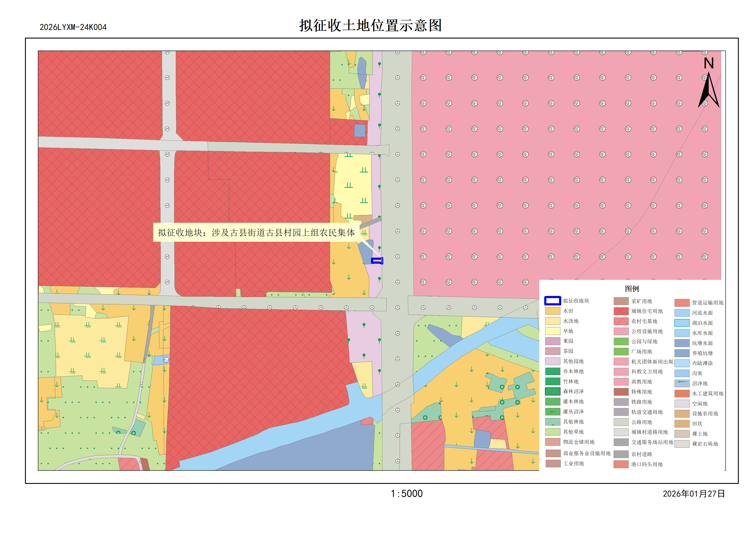Click the map title 拟征收土地位置示意图
756x534 pixels.
point(370,25)
